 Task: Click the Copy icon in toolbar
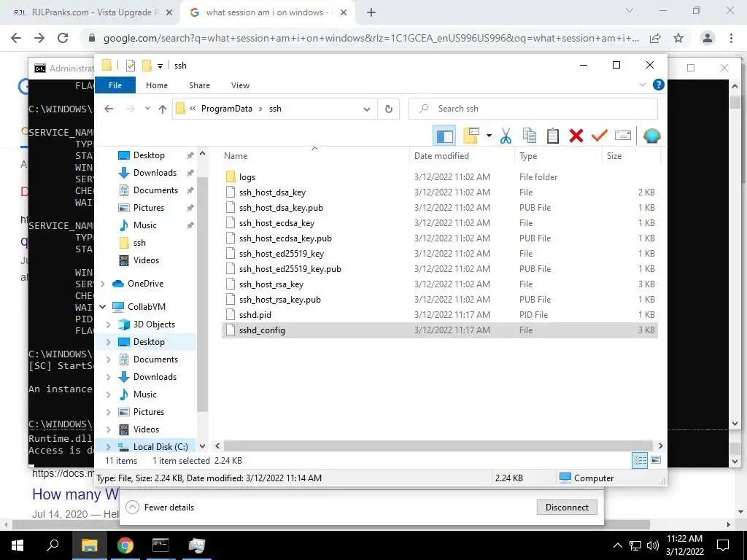(530, 136)
